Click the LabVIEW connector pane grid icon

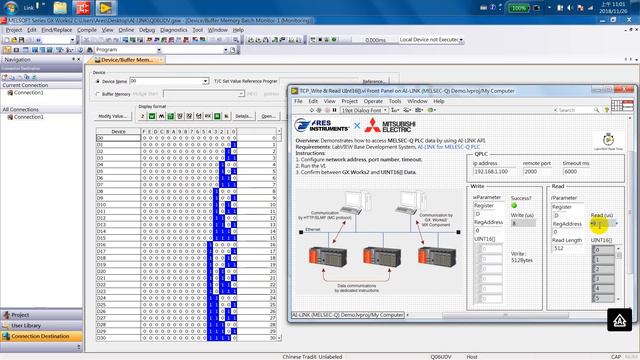coord(616,105)
